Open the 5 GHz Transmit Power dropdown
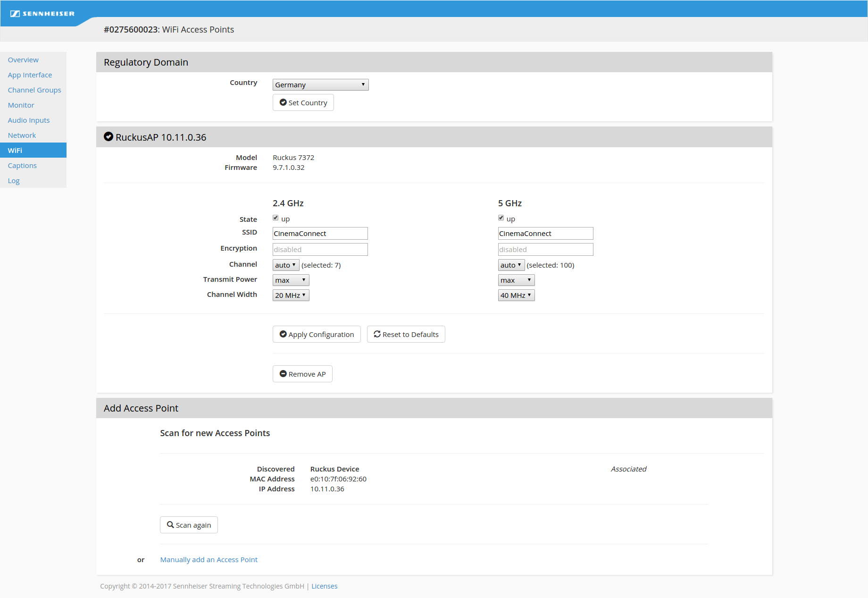868x598 pixels. (x=516, y=280)
